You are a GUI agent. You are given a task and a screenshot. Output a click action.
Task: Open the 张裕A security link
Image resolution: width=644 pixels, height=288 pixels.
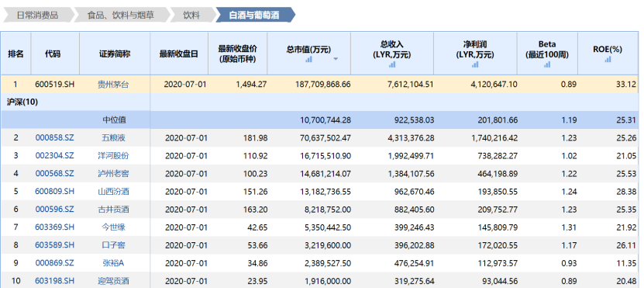click(115, 263)
